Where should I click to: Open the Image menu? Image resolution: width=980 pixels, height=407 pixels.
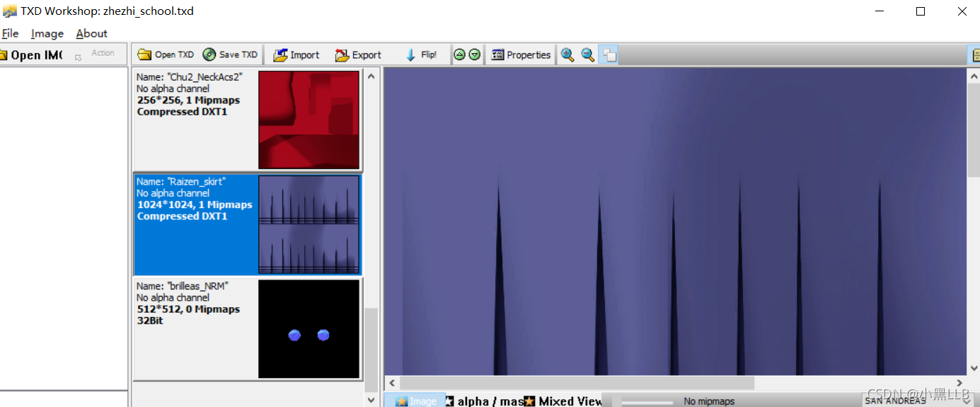pos(47,33)
